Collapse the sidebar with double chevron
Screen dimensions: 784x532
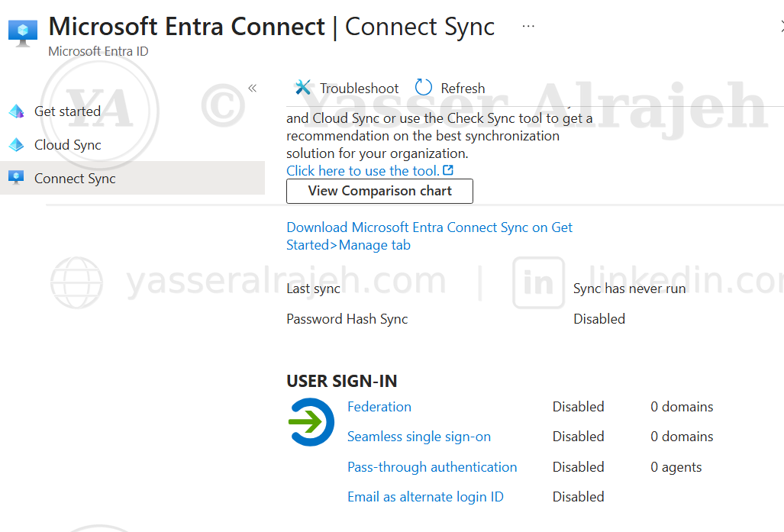click(252, 89)
